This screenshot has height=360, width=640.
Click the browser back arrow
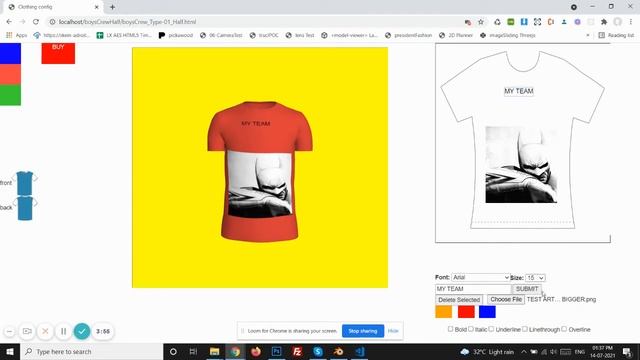click(9, 22)
